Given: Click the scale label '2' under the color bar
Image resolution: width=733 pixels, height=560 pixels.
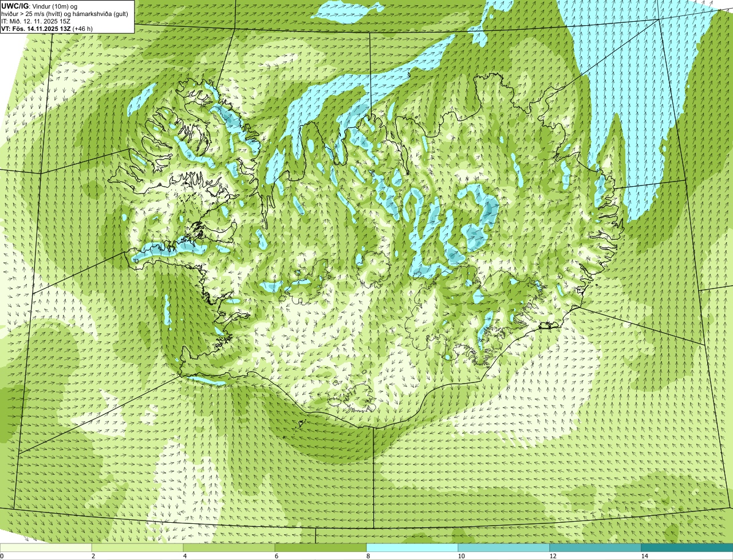Looking at the screenshot, I should pyautogui.click(x=93, y=556).
